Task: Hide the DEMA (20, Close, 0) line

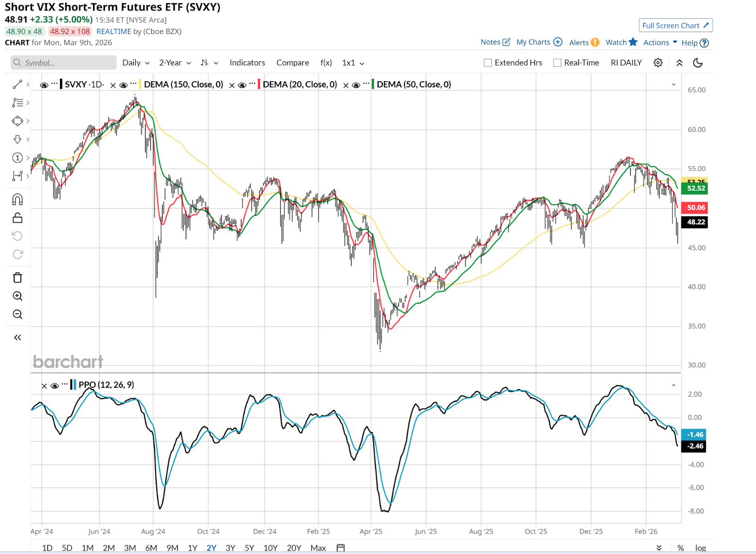Action: [242, 85]
